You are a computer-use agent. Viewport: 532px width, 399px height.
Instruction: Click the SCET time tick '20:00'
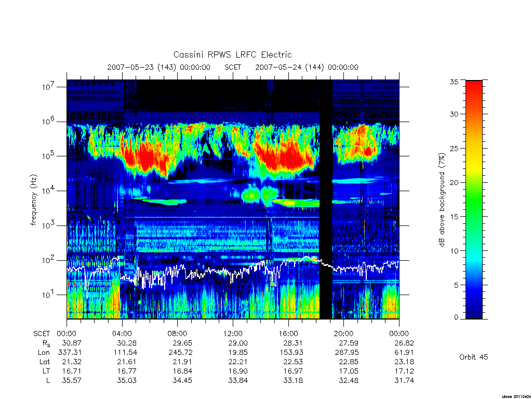(x=344, y=334)
